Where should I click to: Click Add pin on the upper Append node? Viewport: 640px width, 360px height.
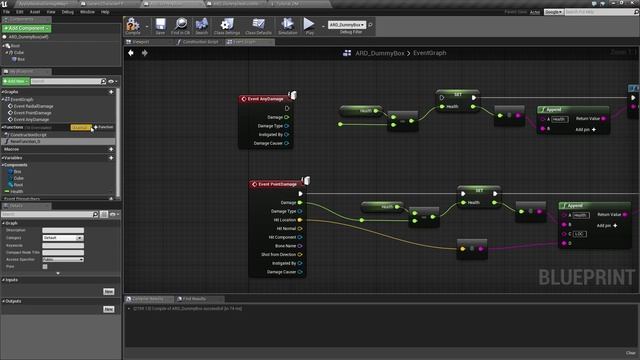(586, 129)
